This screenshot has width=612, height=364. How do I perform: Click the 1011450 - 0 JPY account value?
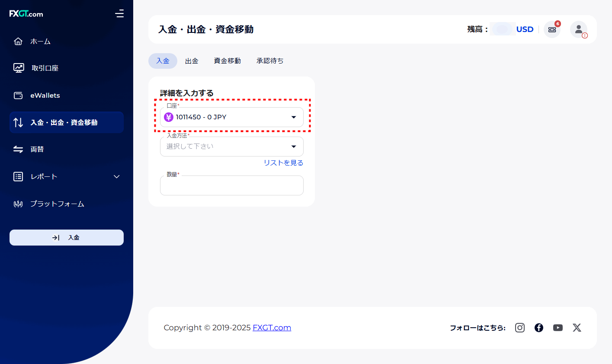pyautogui.click(x=201, y=117)
